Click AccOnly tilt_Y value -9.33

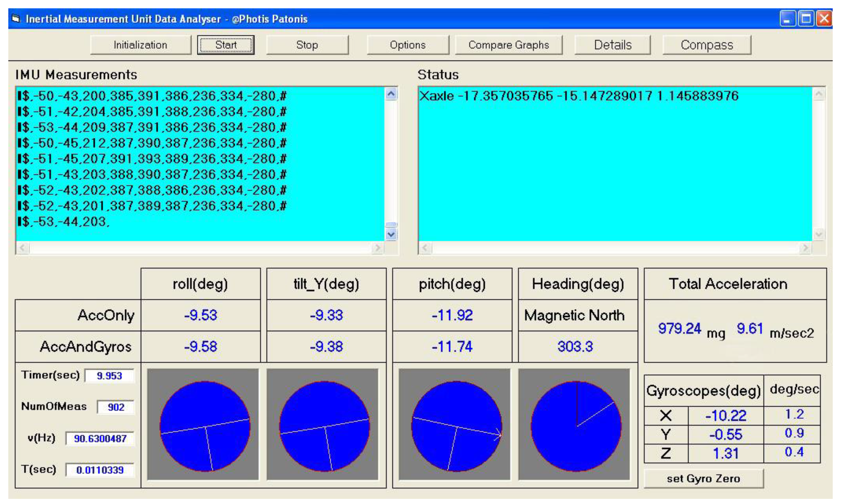tap(326, 315)
